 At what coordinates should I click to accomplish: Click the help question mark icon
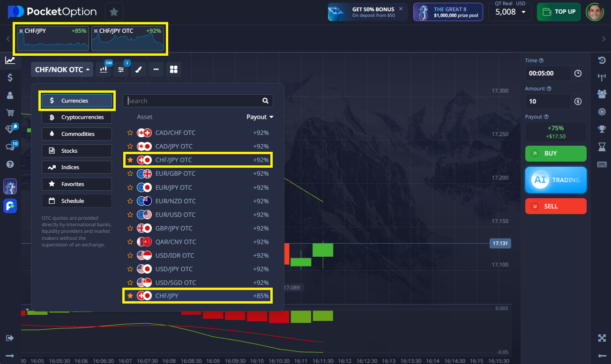(x=10, y=164)
